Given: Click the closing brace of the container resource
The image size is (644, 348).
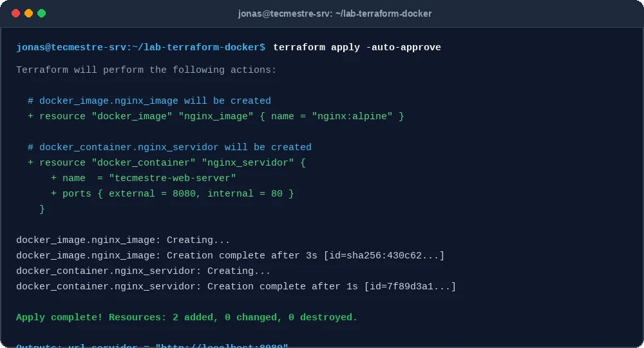Looking at the screenshot, I should [x=41, y=209].
